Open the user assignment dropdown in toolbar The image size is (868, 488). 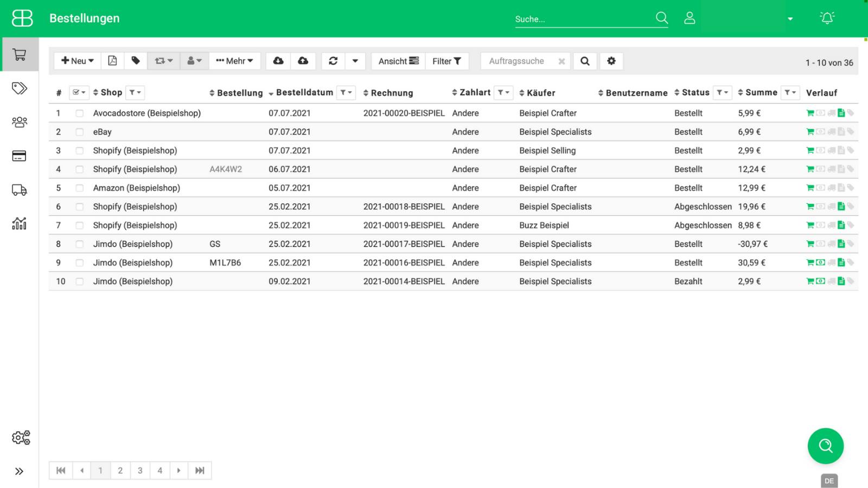coord(194,61)
